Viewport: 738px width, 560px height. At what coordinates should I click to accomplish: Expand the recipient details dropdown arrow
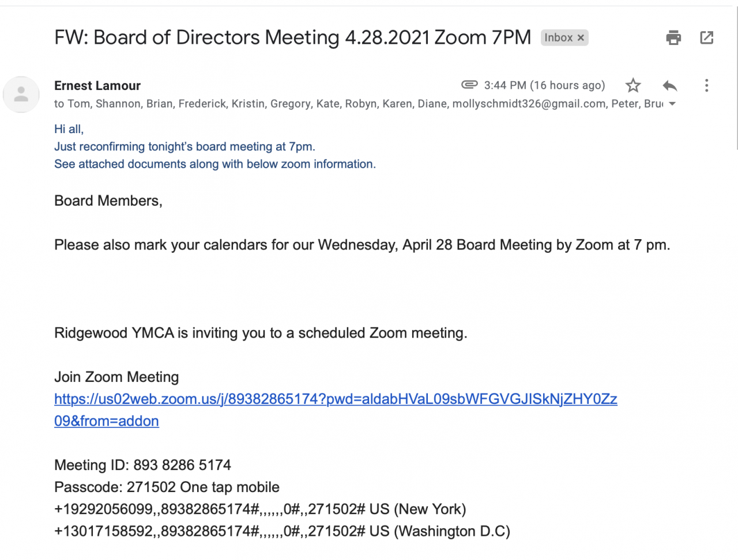(672, 104)
